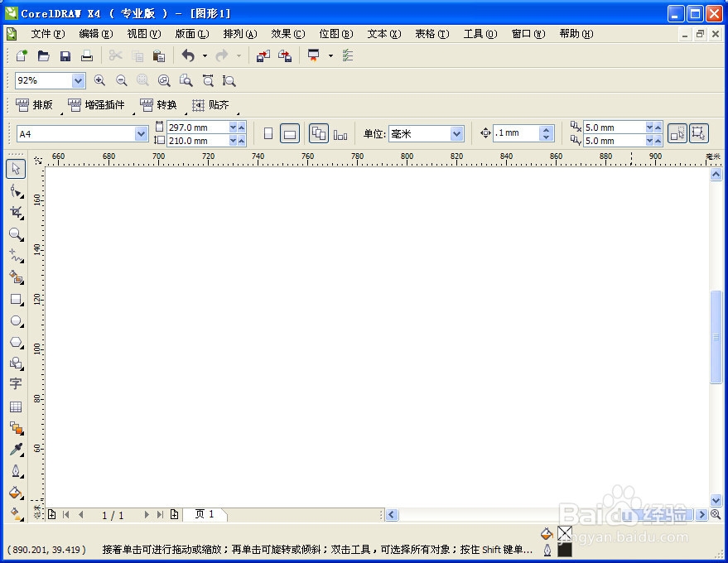Click the black outline color swatch
Image resolution: width=728 pixels, height=563 pixels.
click(x=565, y=551)
